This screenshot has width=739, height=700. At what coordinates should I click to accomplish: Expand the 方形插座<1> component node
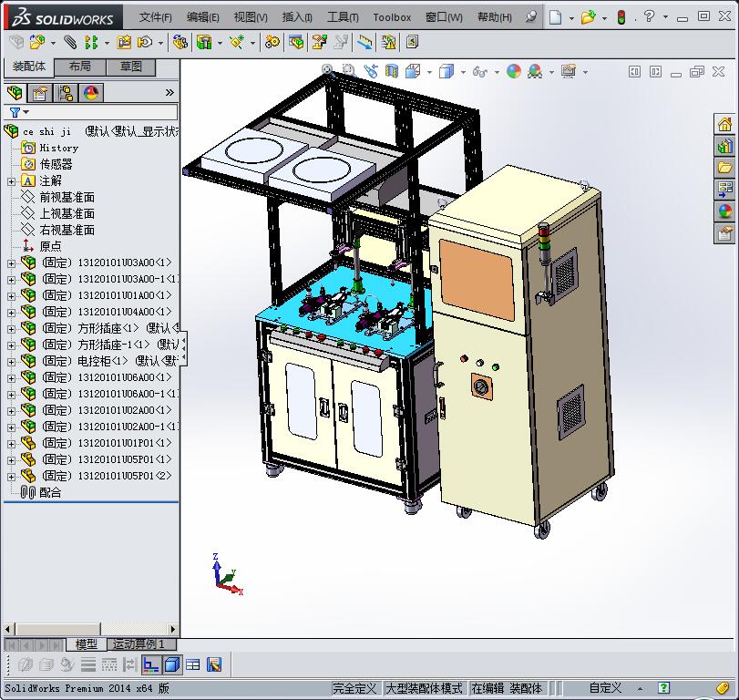click(11, 329)
